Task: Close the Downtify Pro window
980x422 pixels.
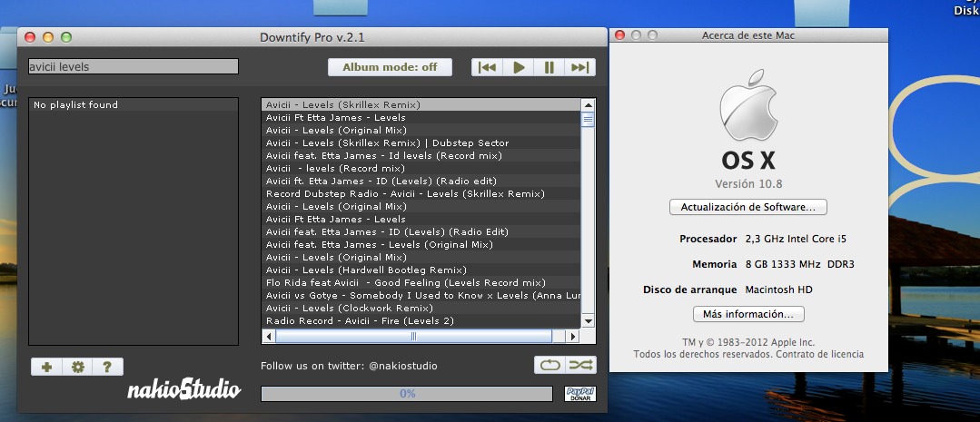Action: [x=29, y=37]
